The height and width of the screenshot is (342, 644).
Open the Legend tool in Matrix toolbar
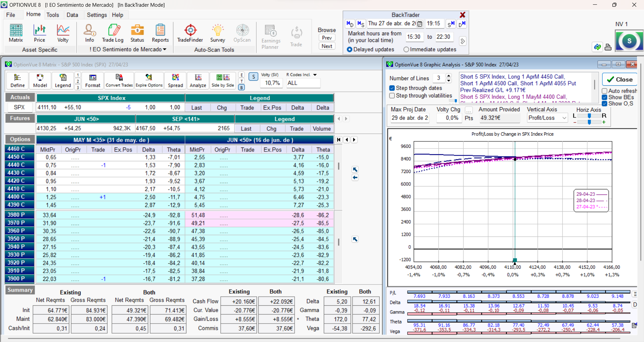coord(63,81)
